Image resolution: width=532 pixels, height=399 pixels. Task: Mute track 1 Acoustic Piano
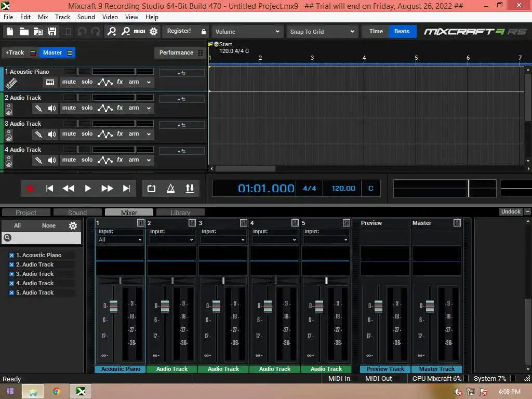[x=69, y=82]
